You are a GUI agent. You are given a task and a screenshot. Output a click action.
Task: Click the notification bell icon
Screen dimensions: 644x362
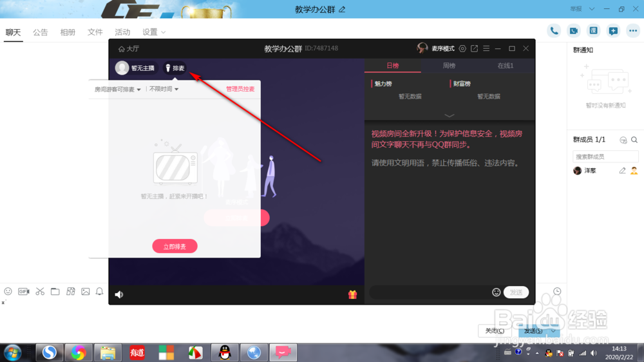click(x=99, y=291)
